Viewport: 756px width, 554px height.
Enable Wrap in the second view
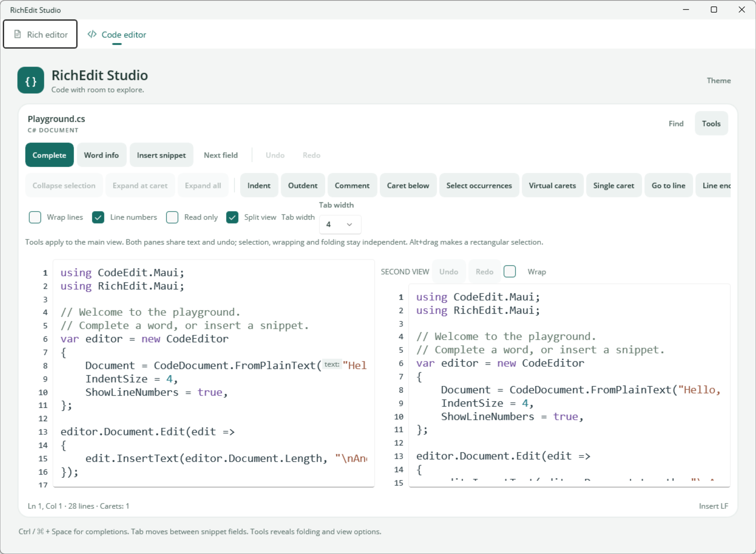coord(510,271)
